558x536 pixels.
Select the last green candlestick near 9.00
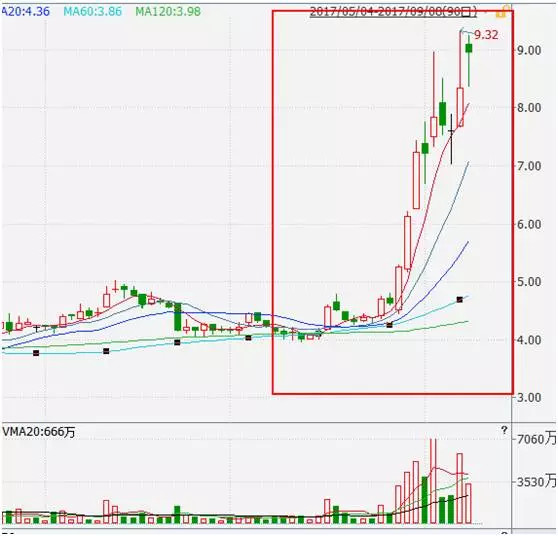pos(469,48)
